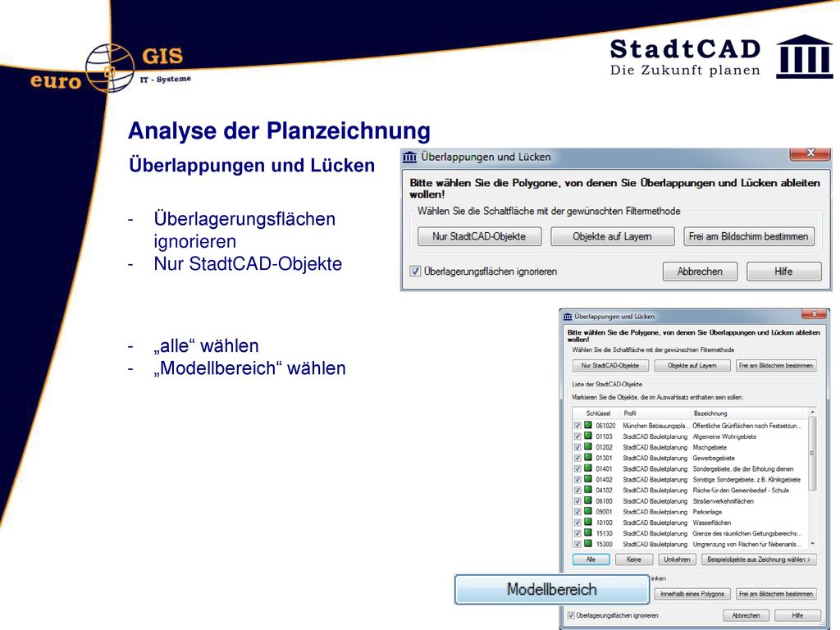Click the green object icon in row 061020
Screen dimensions: 840x630
pos(587,426)
